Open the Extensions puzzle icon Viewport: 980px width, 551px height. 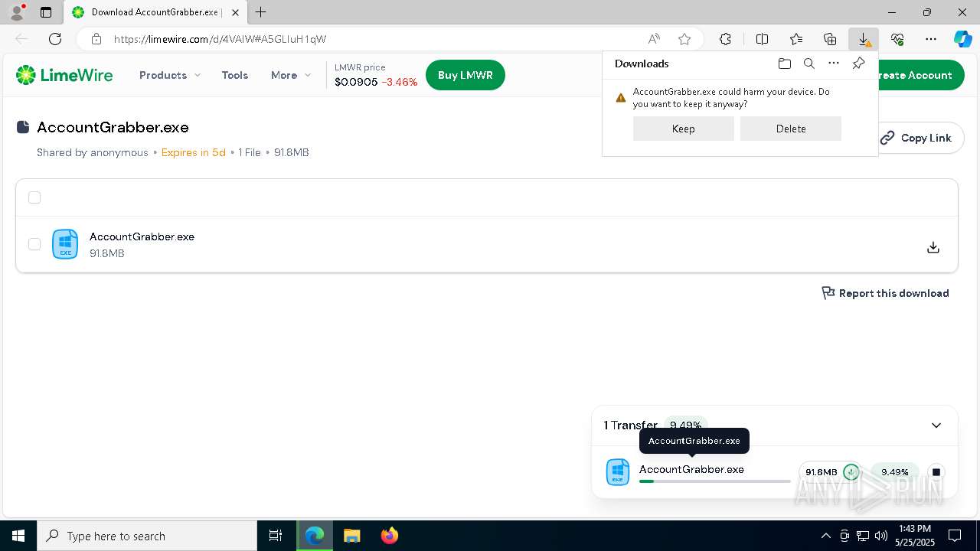click(x=725, y=39)
